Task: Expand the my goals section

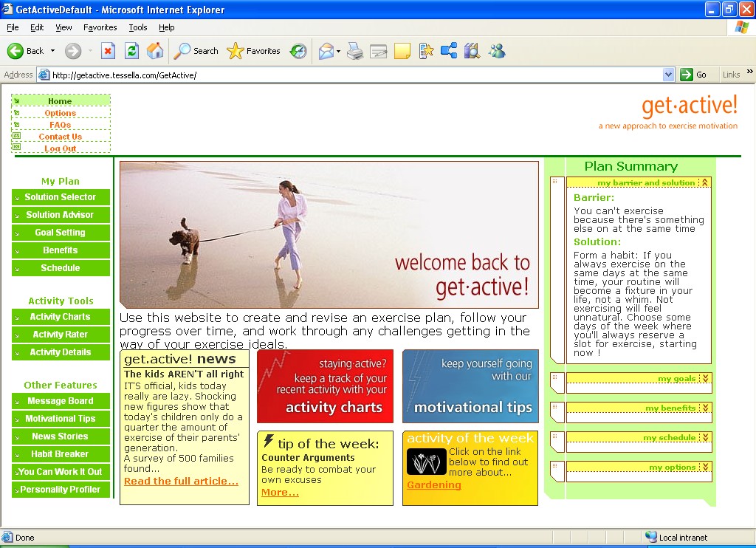Action: 705,379
